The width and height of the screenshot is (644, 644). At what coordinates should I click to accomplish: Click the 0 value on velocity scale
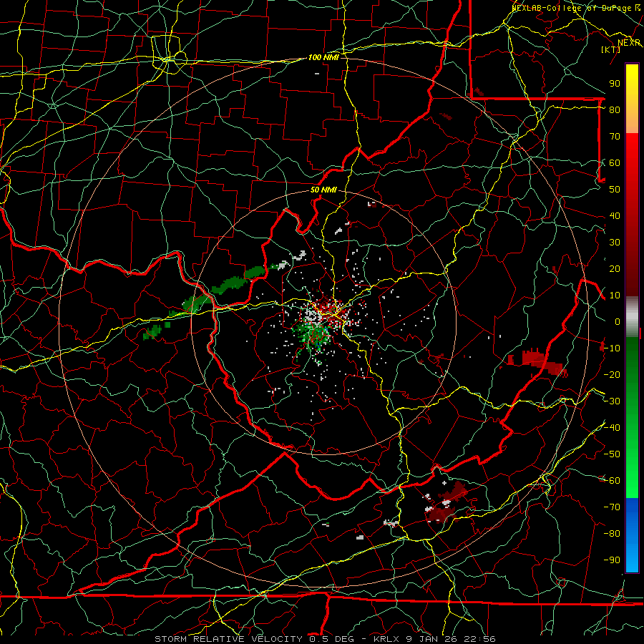coord(617,321)
